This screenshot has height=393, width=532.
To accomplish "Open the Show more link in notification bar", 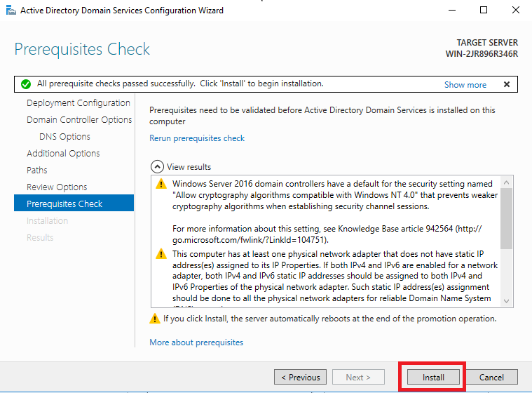I will click(465, 85).
